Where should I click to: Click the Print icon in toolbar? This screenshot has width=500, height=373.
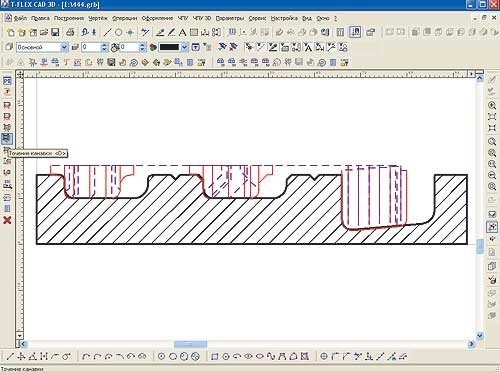(x=70, y=32)
